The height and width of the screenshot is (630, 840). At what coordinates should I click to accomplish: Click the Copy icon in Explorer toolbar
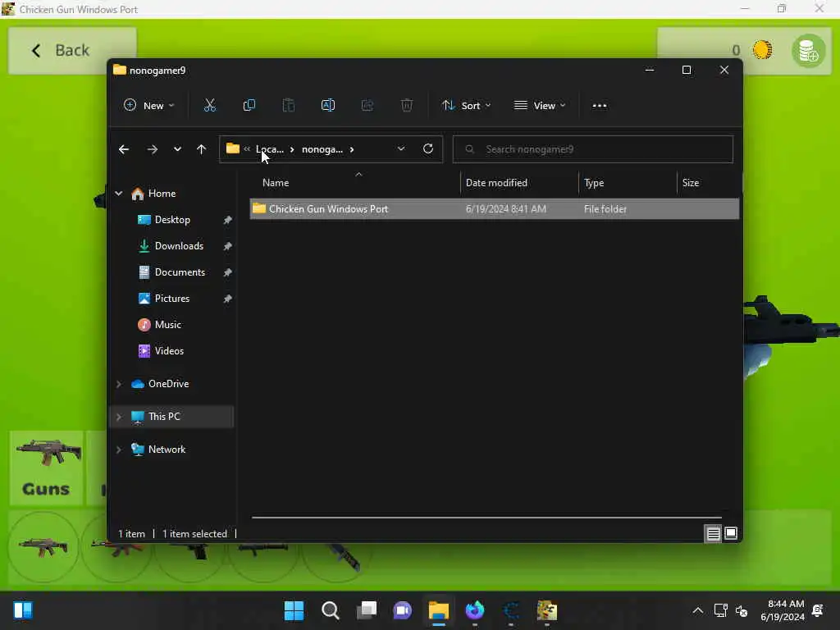pos(249,106)
